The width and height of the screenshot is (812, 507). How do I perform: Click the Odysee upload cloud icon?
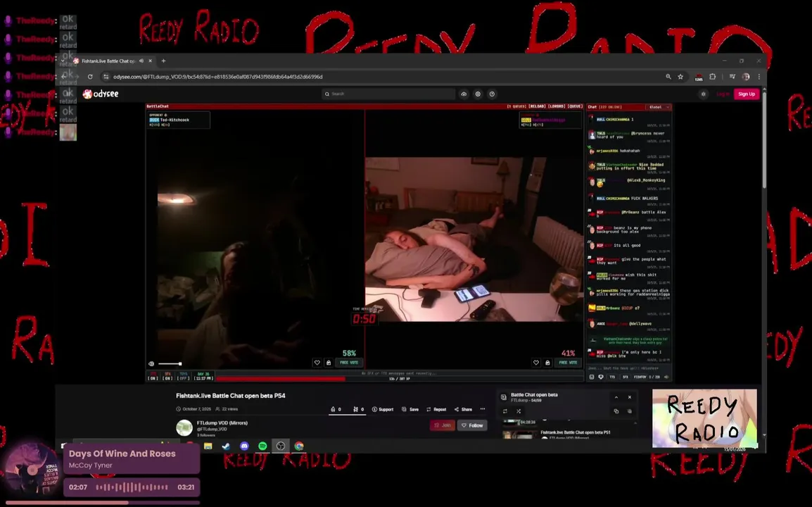click(464, 94)
